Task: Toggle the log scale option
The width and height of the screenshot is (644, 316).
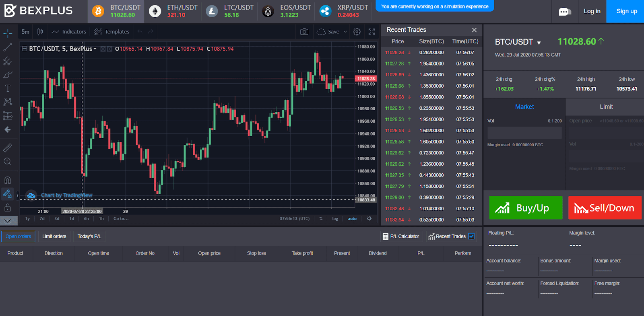Action: 335,219
